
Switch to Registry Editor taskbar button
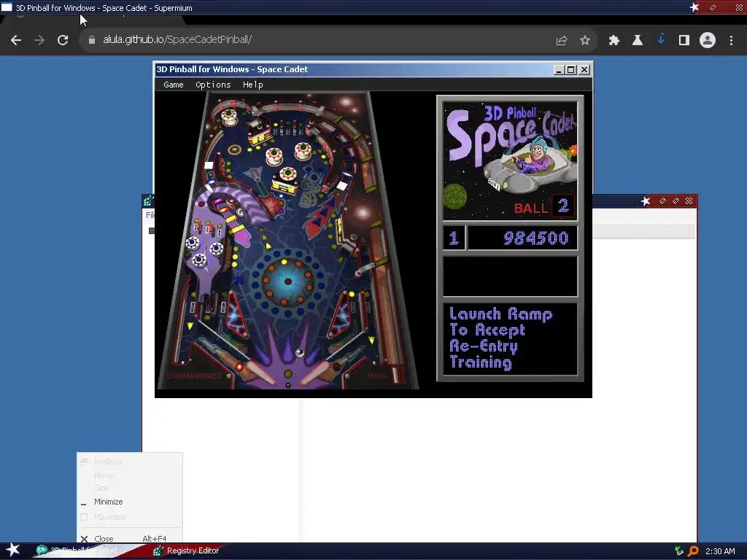click(x=187, y=551)
